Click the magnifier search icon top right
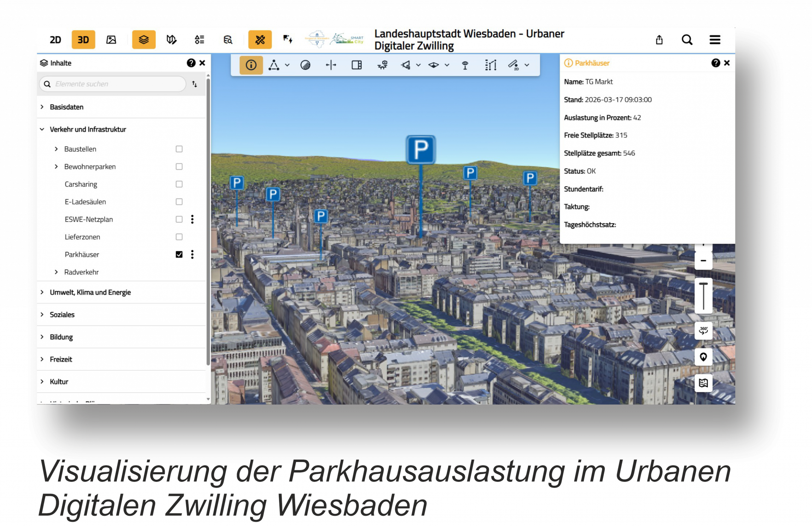The image size is (812, 526). pyautogui.click(x=687, y=40)
